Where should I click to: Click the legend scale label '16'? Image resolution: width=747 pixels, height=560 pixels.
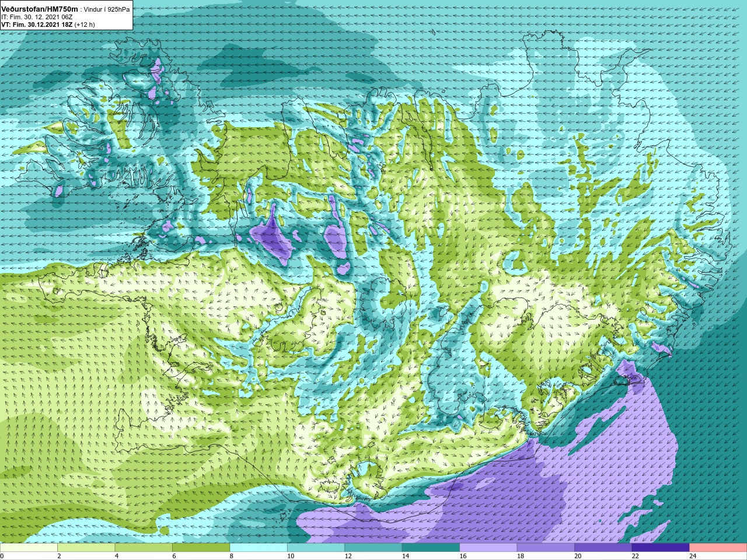coord(463,556)
